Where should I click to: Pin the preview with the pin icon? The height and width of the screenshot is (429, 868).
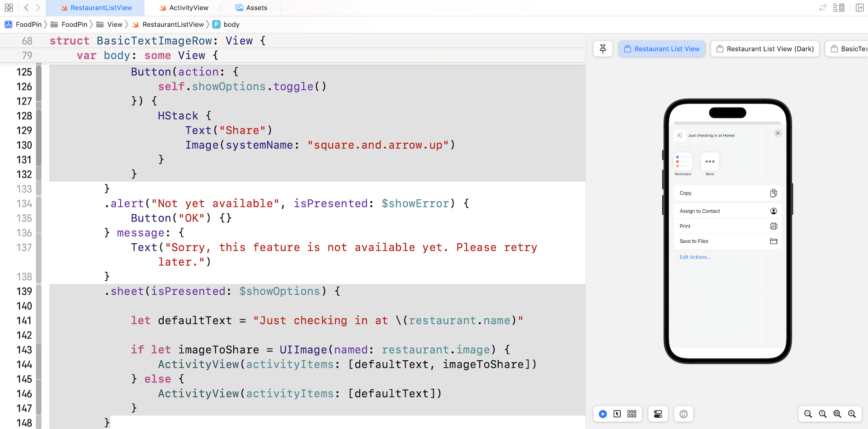(603, 49)
